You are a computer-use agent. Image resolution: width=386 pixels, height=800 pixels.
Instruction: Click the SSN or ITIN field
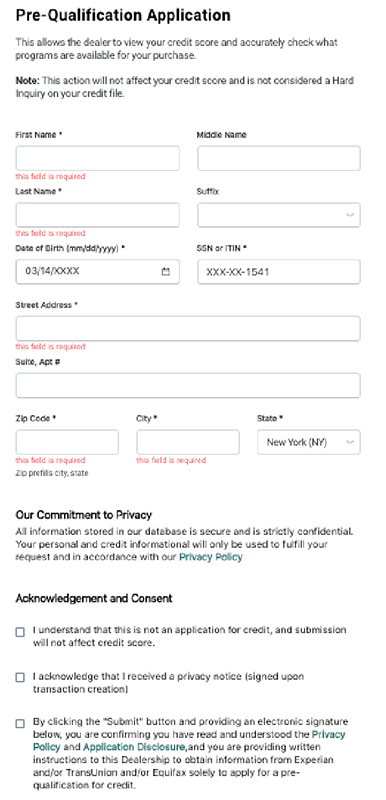[x=279, y=272]
